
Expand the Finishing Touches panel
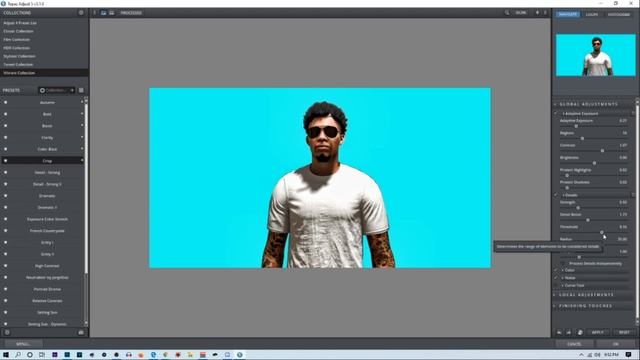pyautogui.click(x=555, y=306)
